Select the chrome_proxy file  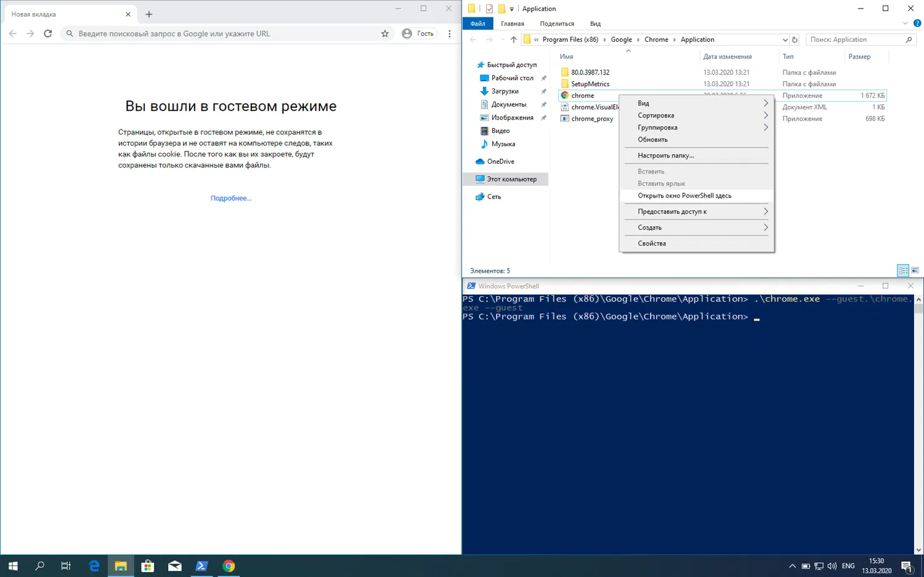coord(592,119)
